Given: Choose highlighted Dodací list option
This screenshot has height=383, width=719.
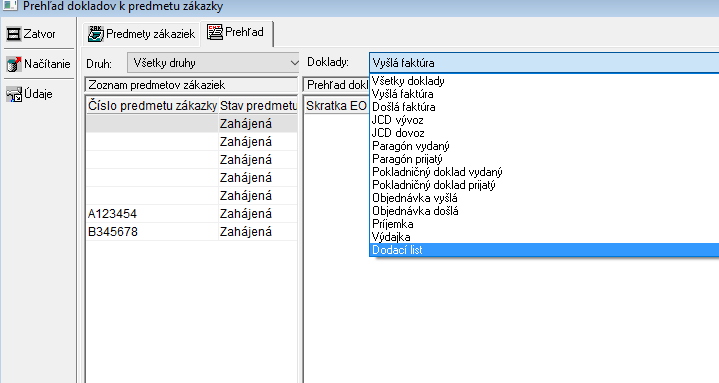Looking at the screenshot, I should click(544, 250).
